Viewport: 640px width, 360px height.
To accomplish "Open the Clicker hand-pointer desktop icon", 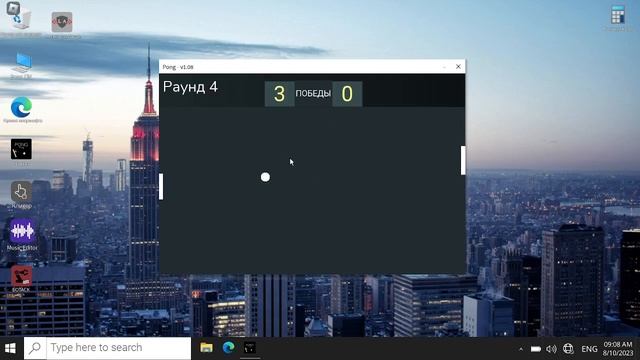I will click(21, 192).
